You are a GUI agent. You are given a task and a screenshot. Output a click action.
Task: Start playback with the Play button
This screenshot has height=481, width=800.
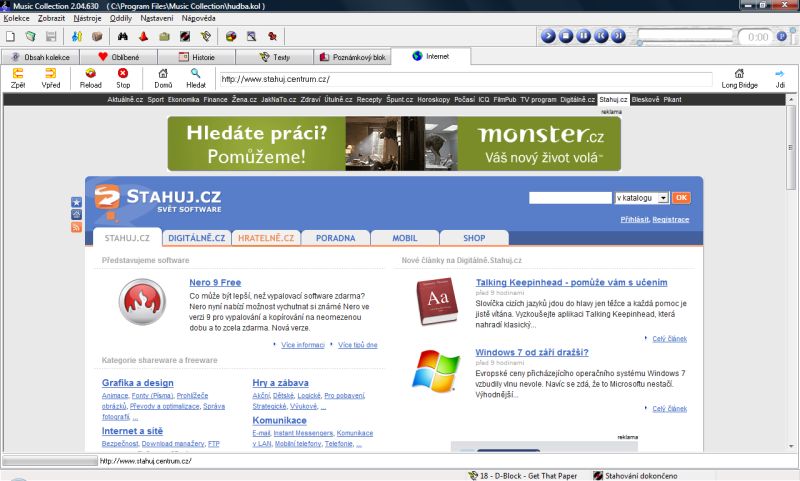[548, 36]
